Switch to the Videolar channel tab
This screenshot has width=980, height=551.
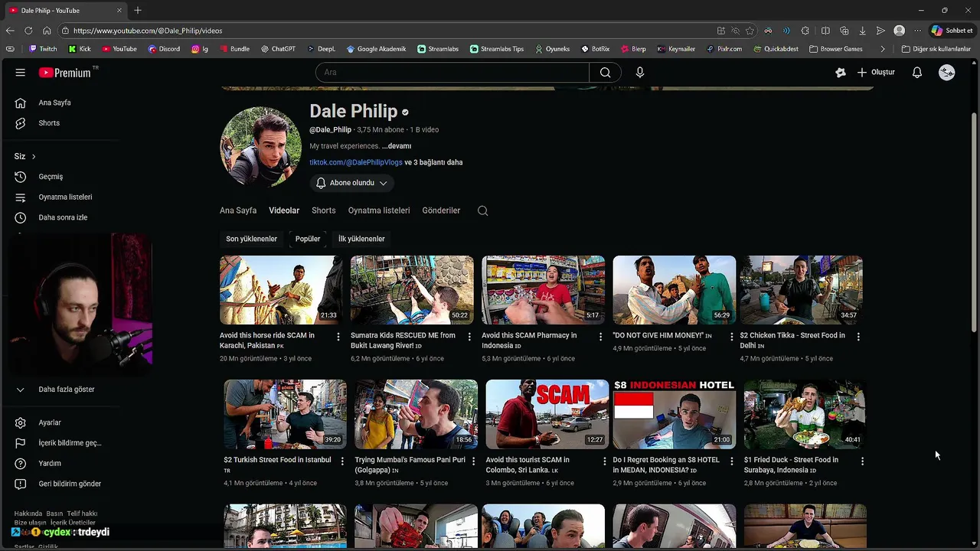click(x=284, y=210)
